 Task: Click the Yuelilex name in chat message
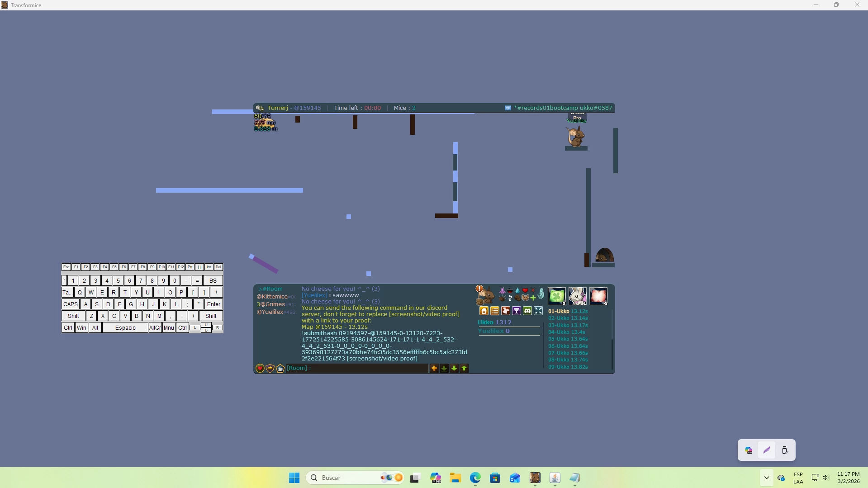(x=314, y=295)
